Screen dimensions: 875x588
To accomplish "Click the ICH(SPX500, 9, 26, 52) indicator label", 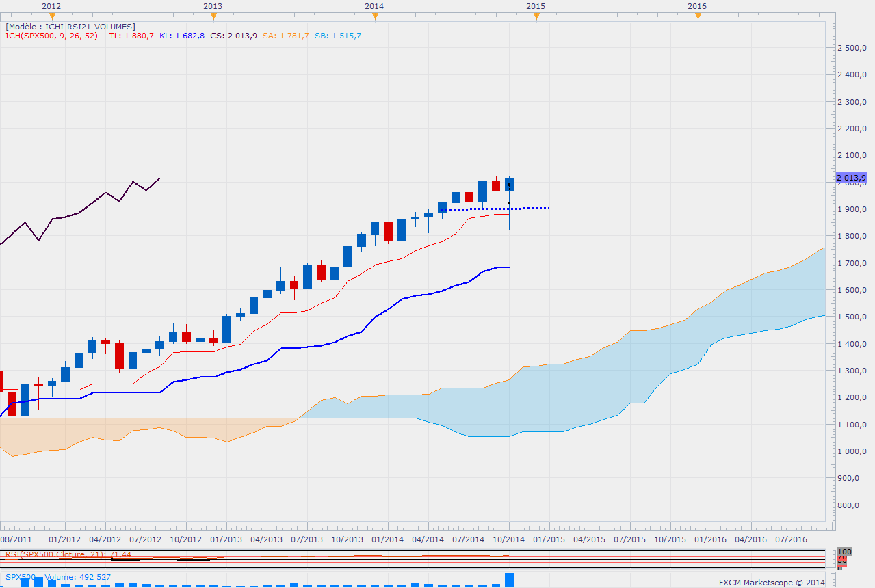I will (52, 36).
